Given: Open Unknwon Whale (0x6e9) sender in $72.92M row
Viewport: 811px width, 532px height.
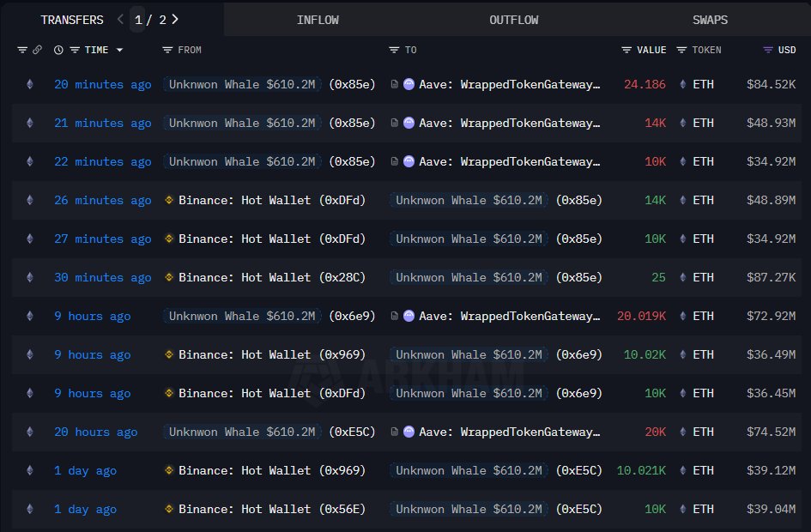Looking at the screenshot, I should pyautogui.click(x=242, y=316).
